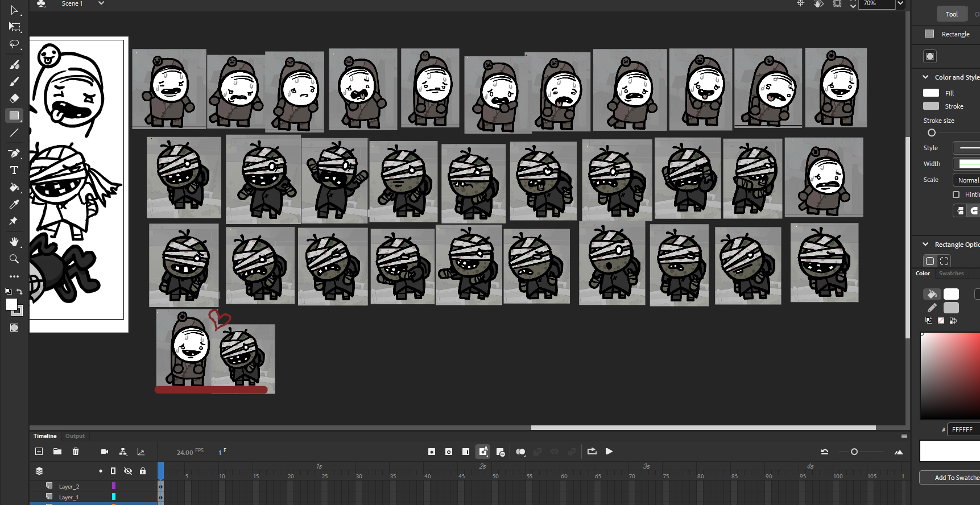
Task: Select the Lasso tool
Action: tap(14, 44)
